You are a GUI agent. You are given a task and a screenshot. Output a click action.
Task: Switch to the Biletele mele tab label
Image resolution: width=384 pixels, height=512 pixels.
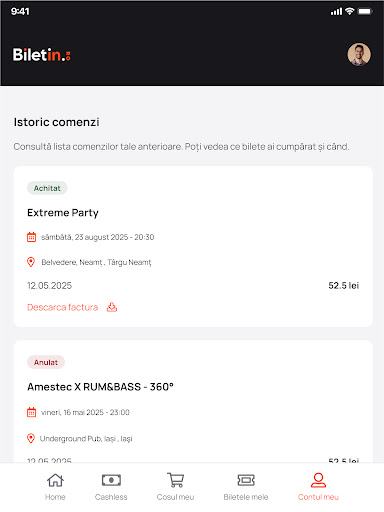coord(246,497)
